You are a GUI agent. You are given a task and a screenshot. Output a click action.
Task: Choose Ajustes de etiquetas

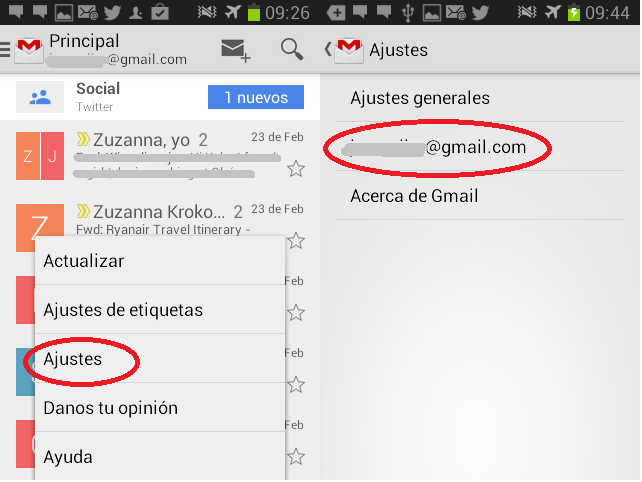coord(160,310)
